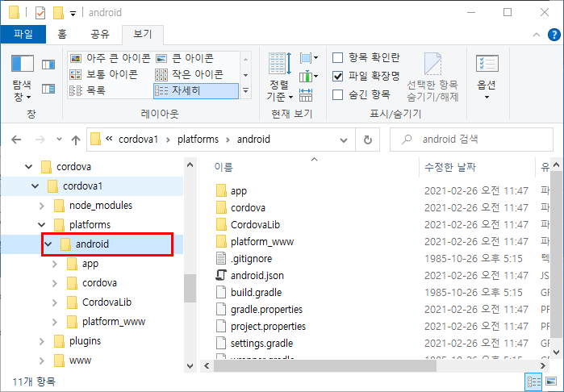Click the refresh icon beside address bar
This screenshot has width=564, height=392.
point(368,140)
